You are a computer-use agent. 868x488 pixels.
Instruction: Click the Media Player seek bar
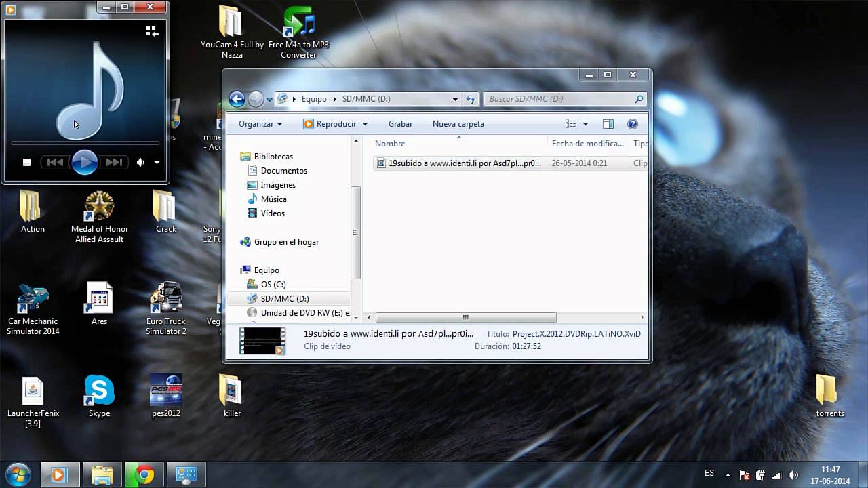coord(85,144)
